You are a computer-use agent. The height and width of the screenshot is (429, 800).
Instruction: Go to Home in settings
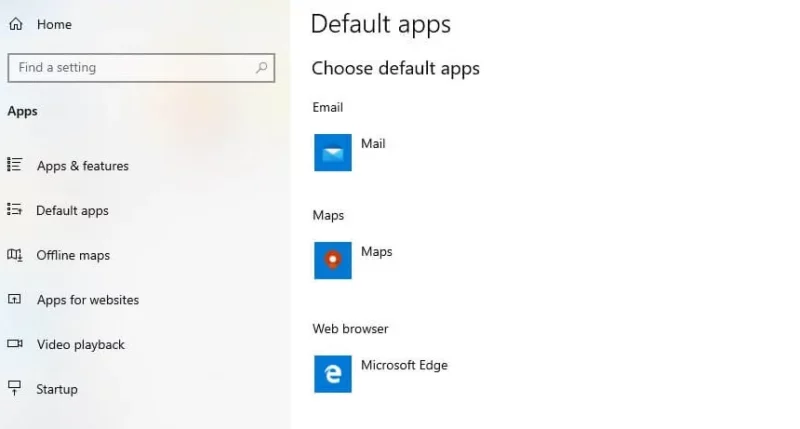pos(54,24)
